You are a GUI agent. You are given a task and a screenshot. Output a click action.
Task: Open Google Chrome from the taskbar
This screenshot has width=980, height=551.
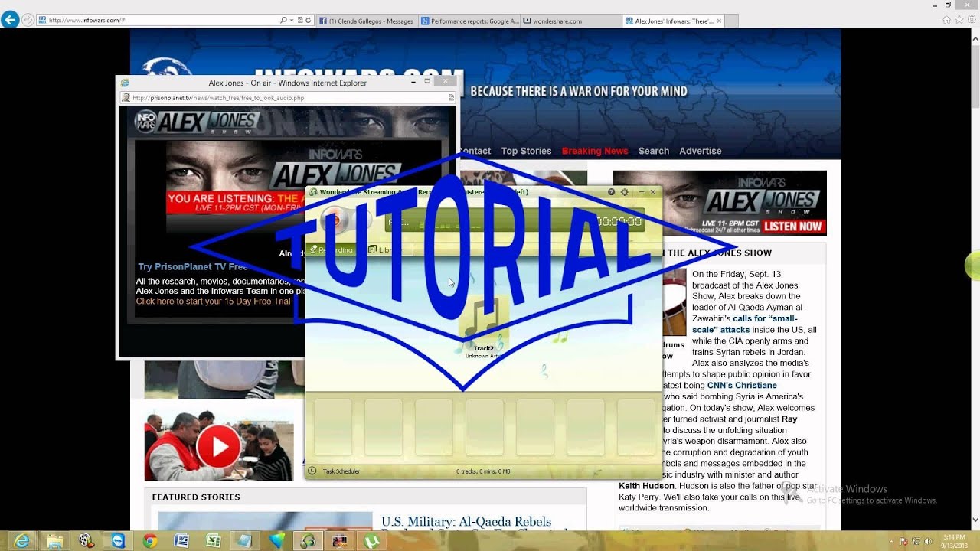[x=150, y=541]
